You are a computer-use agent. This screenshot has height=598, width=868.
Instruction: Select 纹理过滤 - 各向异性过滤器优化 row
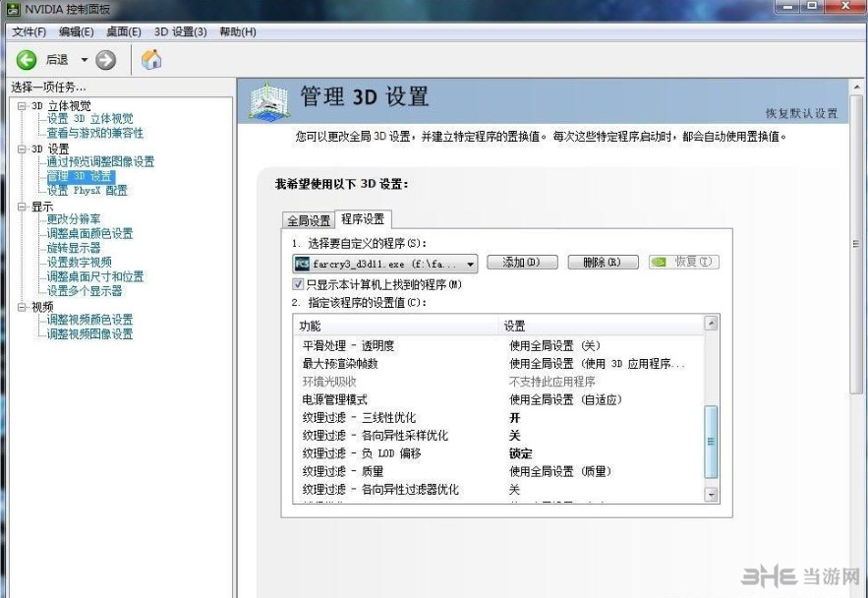click(x=498, y=490)
